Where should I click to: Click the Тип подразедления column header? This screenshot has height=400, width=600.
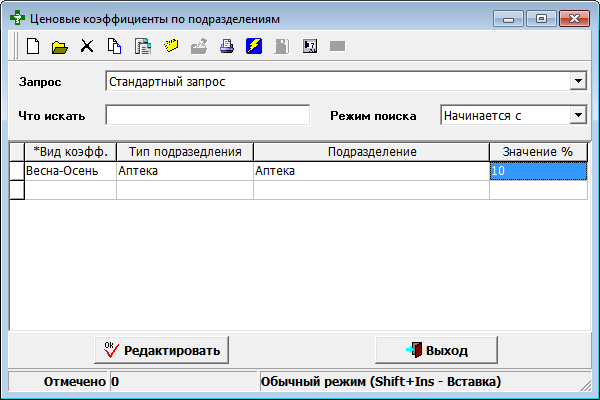[185, 152]
